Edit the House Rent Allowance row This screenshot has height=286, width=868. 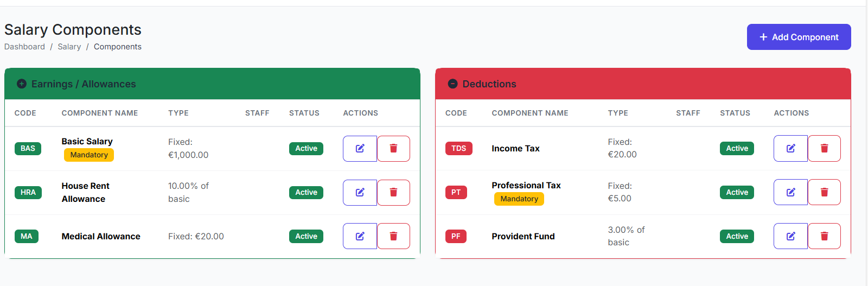coord(360,193)
